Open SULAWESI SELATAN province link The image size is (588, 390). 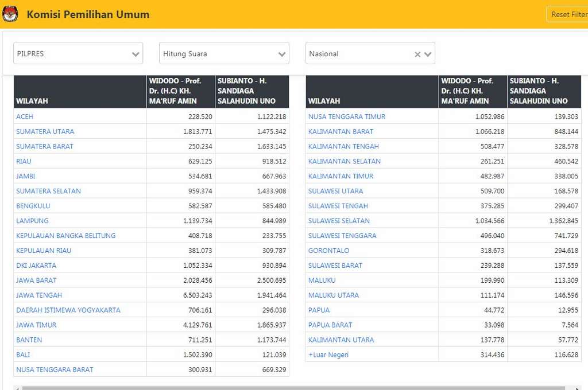pyautogui.click(x=339, y=221)
